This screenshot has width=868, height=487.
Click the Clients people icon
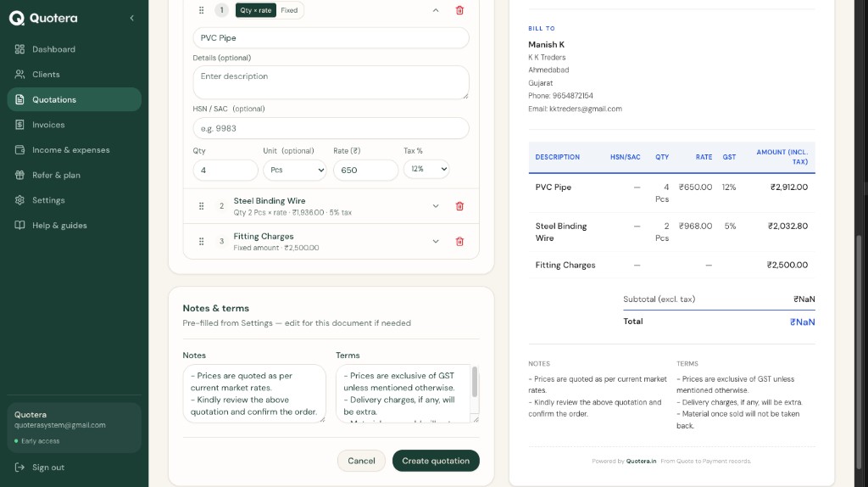click(20, 75)
